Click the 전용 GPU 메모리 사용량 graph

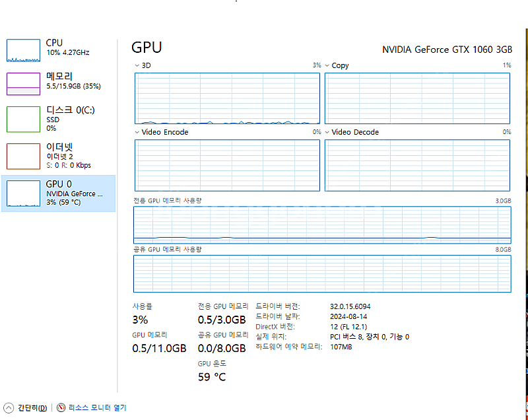tap(322, 225)
